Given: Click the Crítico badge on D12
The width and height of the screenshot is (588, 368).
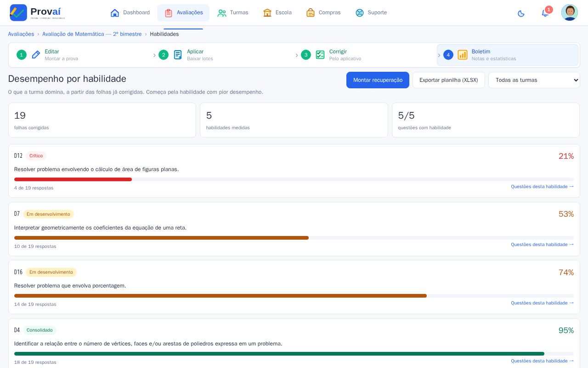Looking at the screenshot, I should click(x=36, y=156).
